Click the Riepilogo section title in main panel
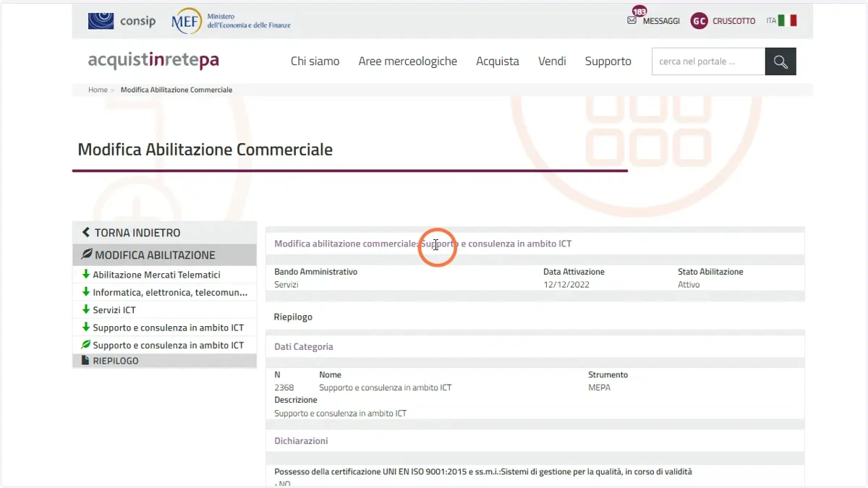The width and height of the screenshot is (868, 488). pos(293,317)
